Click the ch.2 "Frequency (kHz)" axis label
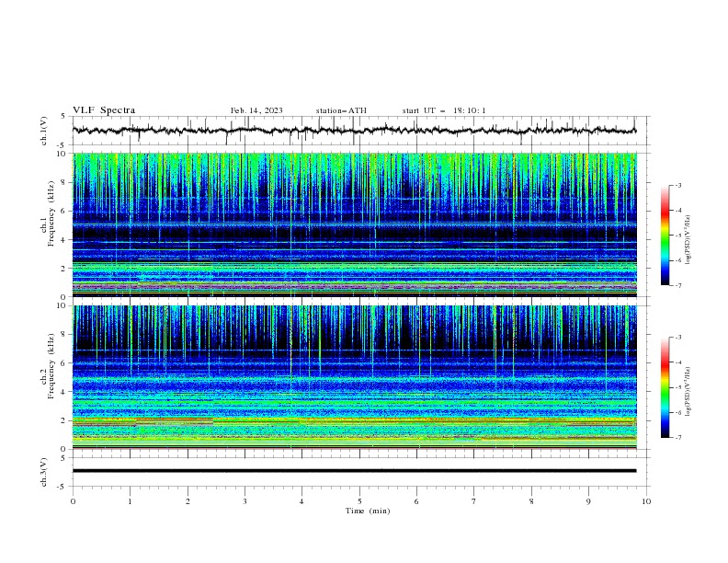The height and width of the screenshot is (563, 728). pyautogui.click(x=51, y=365)
